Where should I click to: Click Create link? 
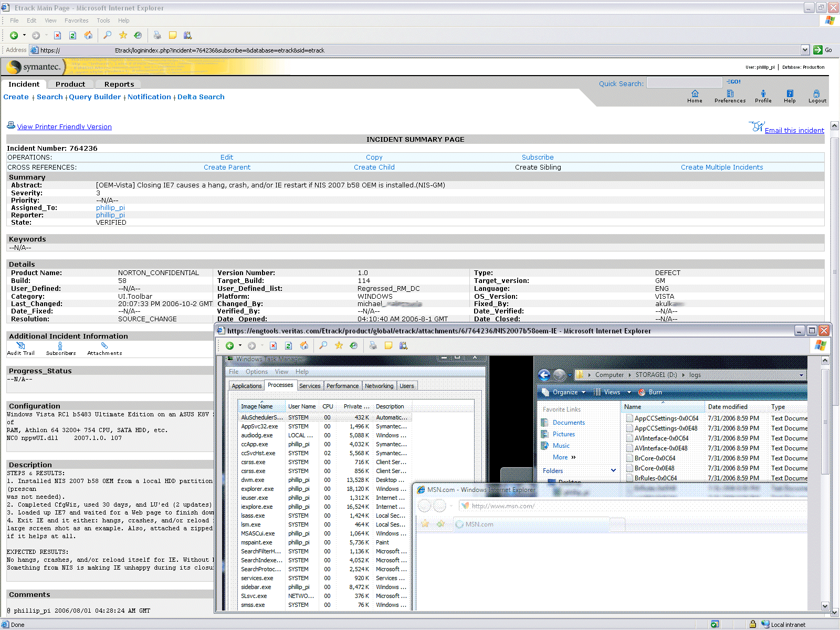point(16,97)
